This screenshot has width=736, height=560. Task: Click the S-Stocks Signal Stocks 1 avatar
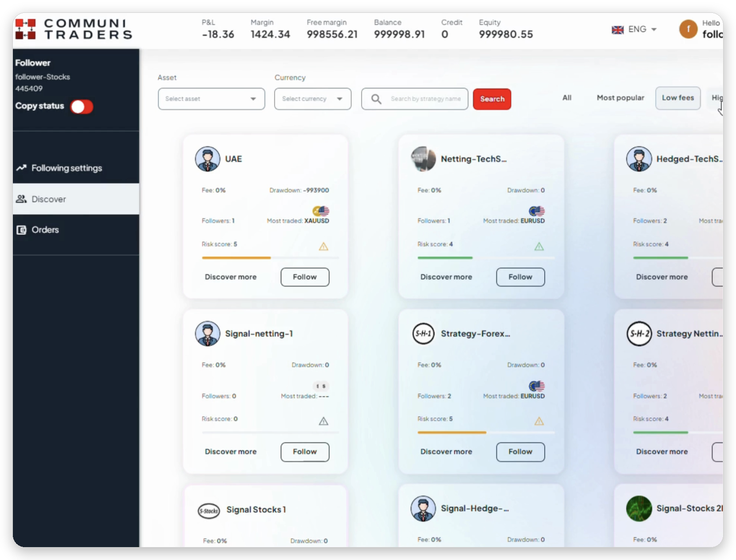point(208,511)
